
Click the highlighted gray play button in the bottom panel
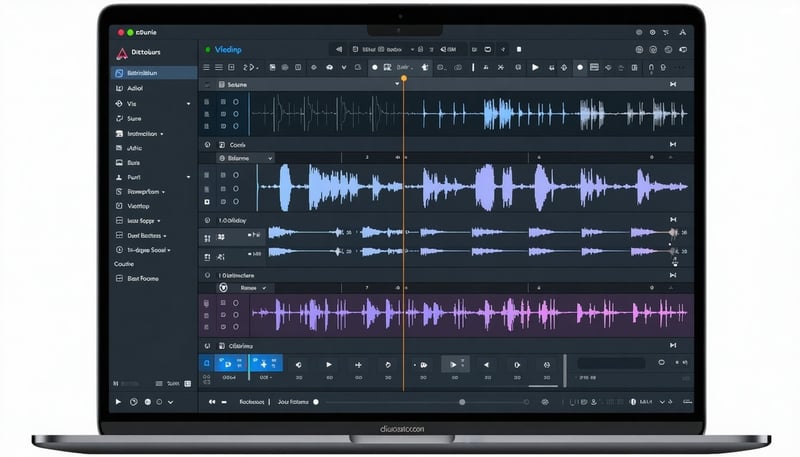click(x=455, y=364)
